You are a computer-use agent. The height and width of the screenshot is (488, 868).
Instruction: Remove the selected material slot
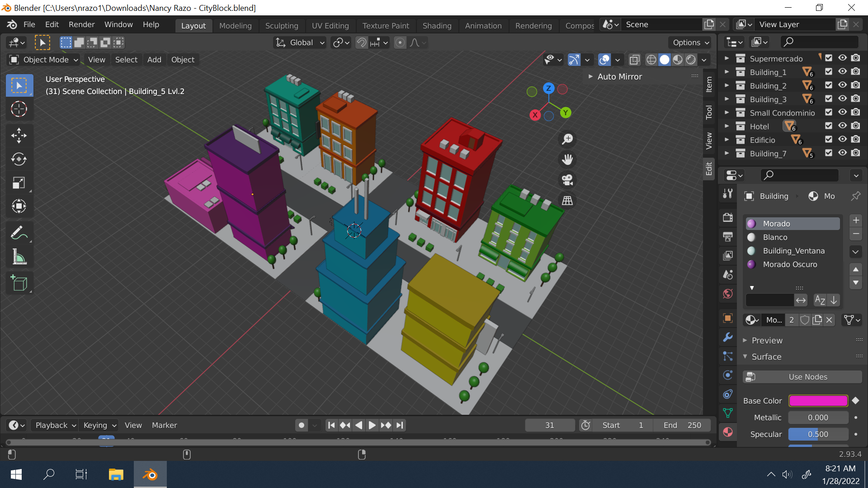(x=856, y=234)
